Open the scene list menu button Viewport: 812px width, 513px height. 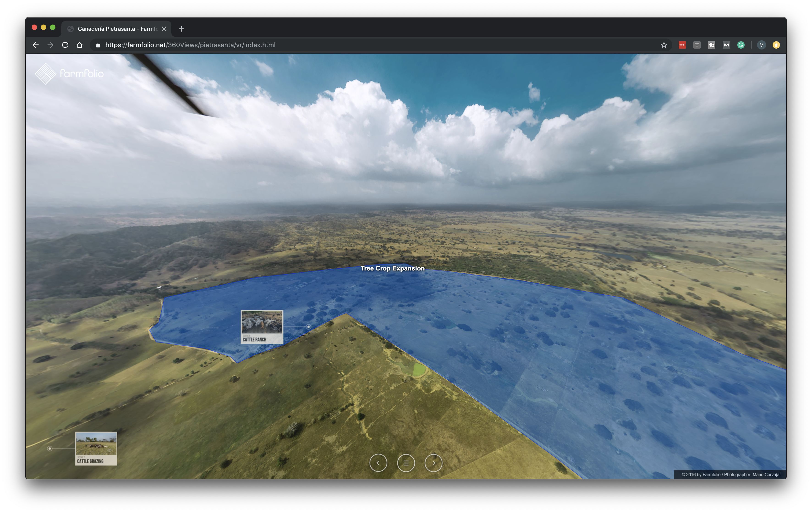coord(406,463)
